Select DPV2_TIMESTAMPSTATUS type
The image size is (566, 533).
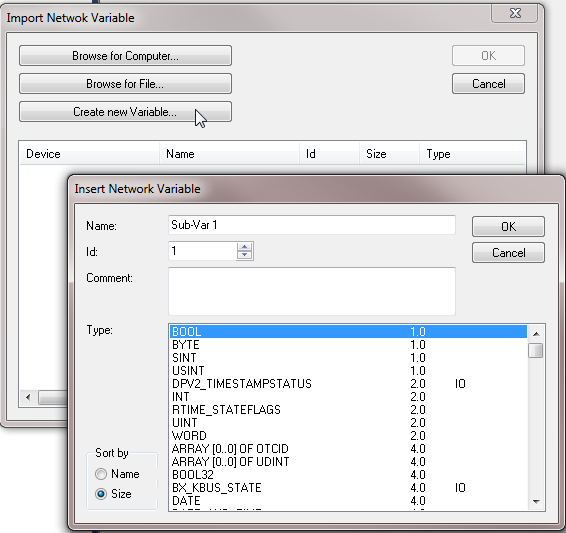(348, 384)
